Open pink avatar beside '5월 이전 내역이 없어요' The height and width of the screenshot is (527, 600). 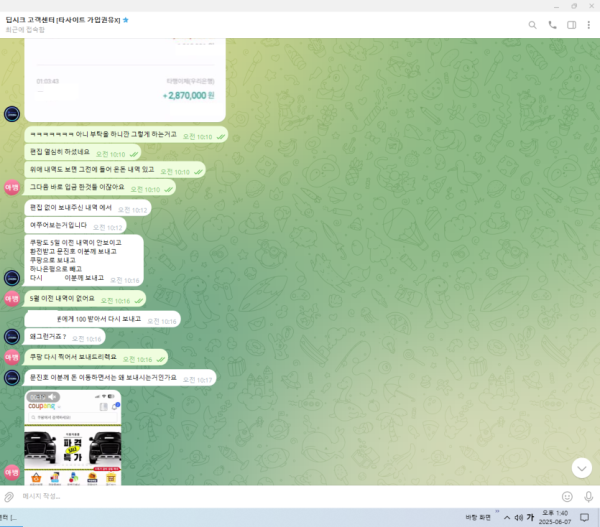(12, 299)
